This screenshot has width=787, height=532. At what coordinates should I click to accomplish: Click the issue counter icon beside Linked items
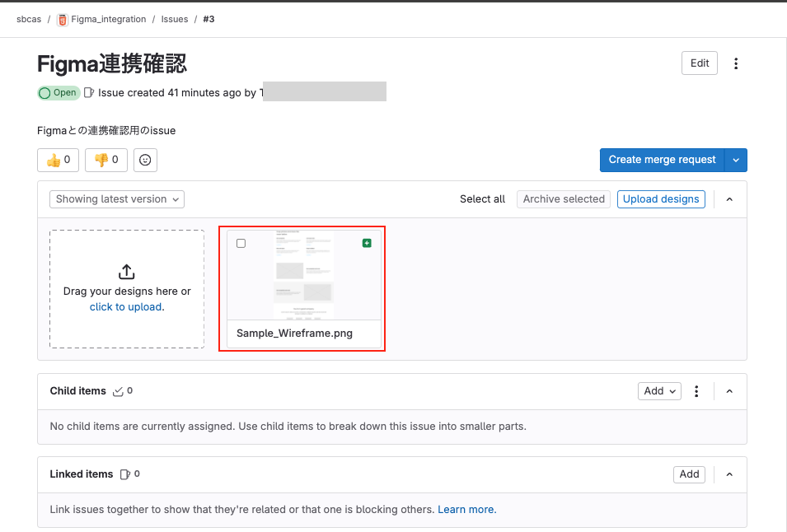click(125, 474)
